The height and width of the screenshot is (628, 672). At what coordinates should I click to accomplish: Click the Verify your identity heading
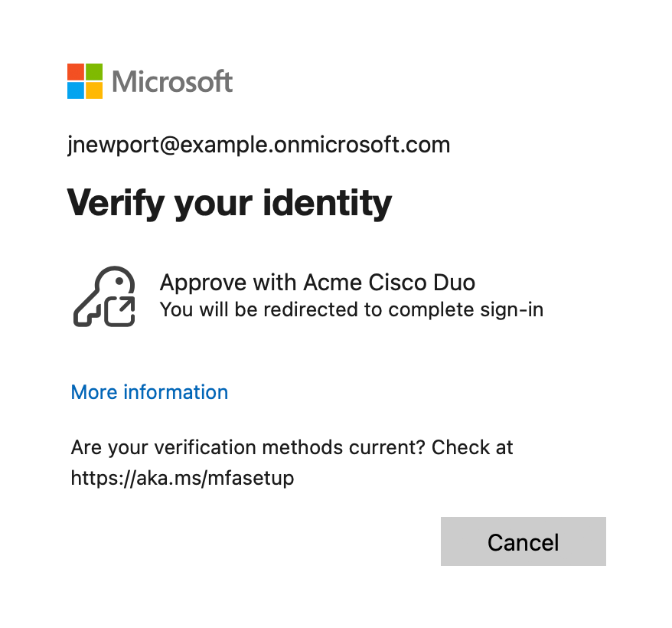tap(230, 203)
